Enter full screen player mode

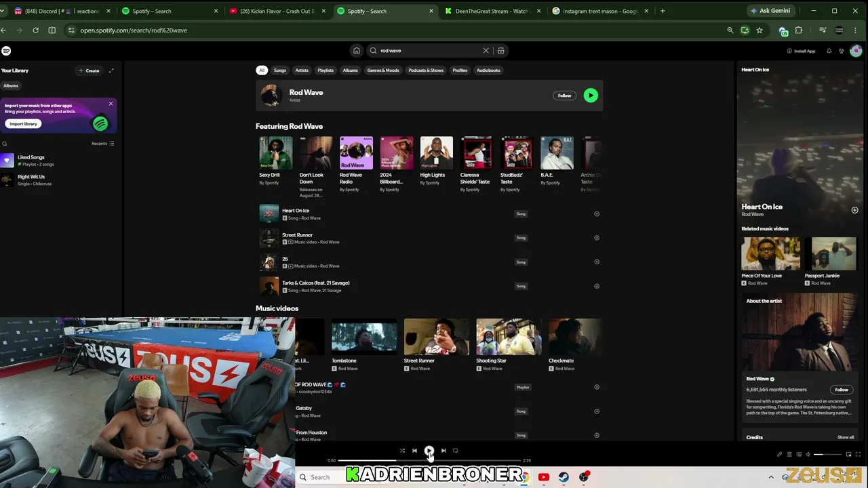click(x=859, y=454)
